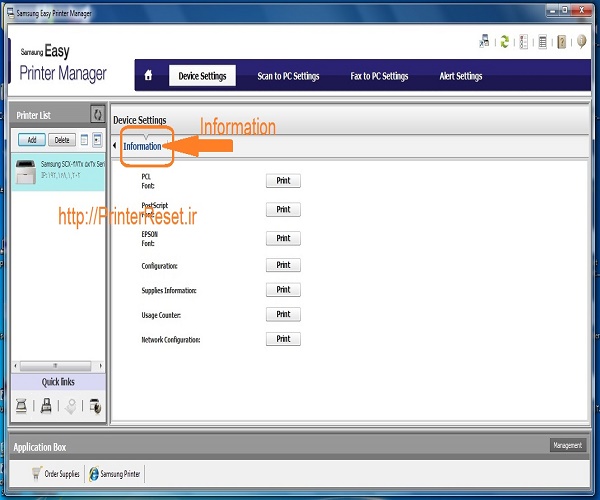
Task: Print the PostScript Font list
Action: coord(283,209)
